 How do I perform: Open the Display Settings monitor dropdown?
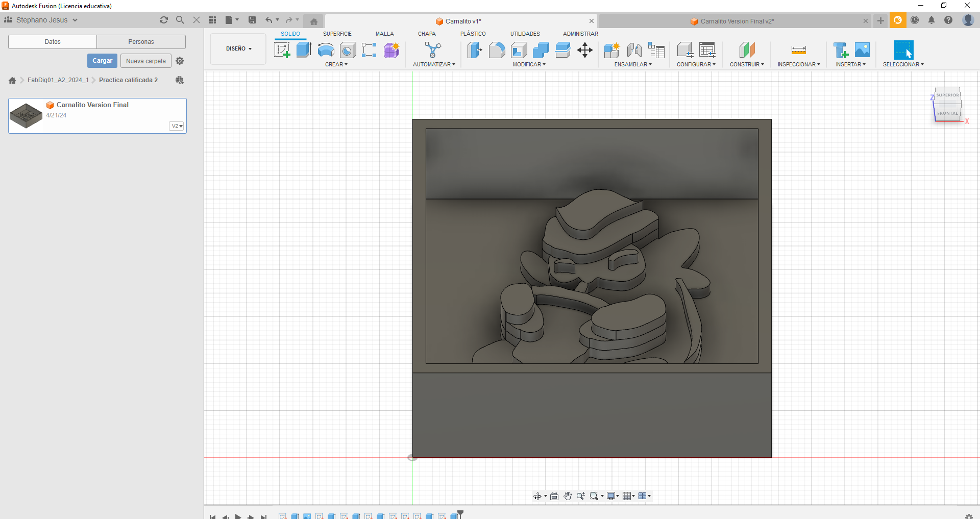click(x=612, y=496)
